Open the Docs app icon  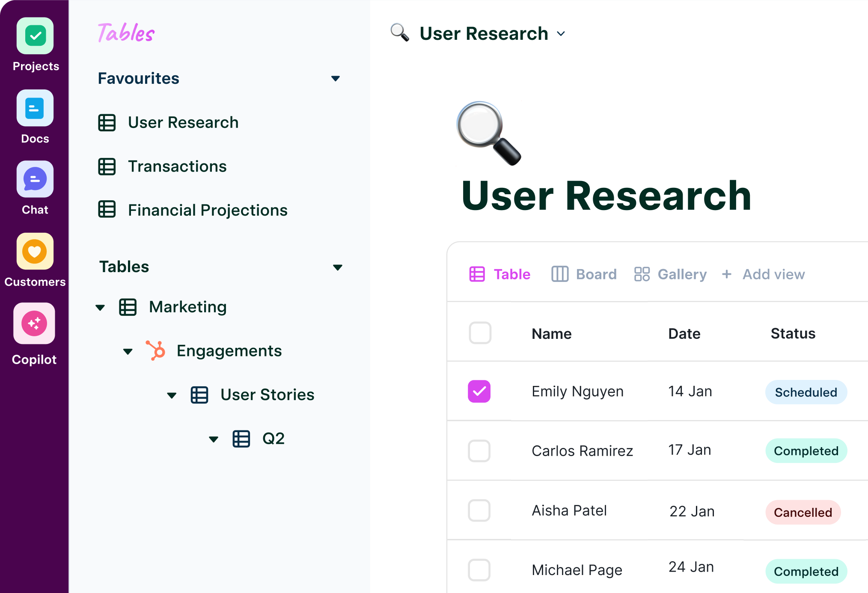35,108
